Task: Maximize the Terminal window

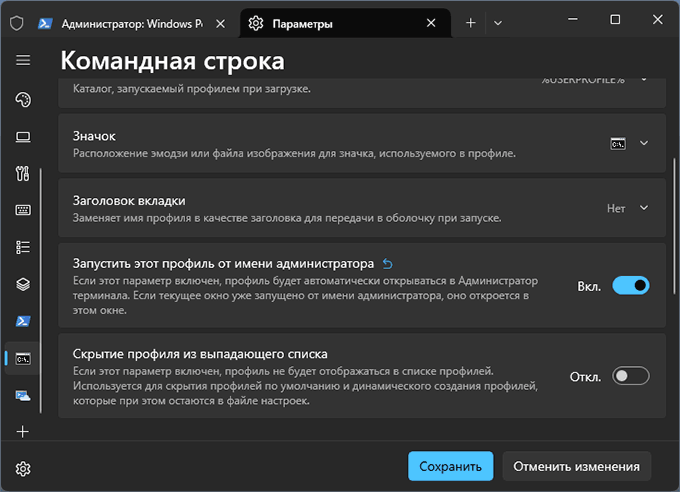Action: point(615,20)
